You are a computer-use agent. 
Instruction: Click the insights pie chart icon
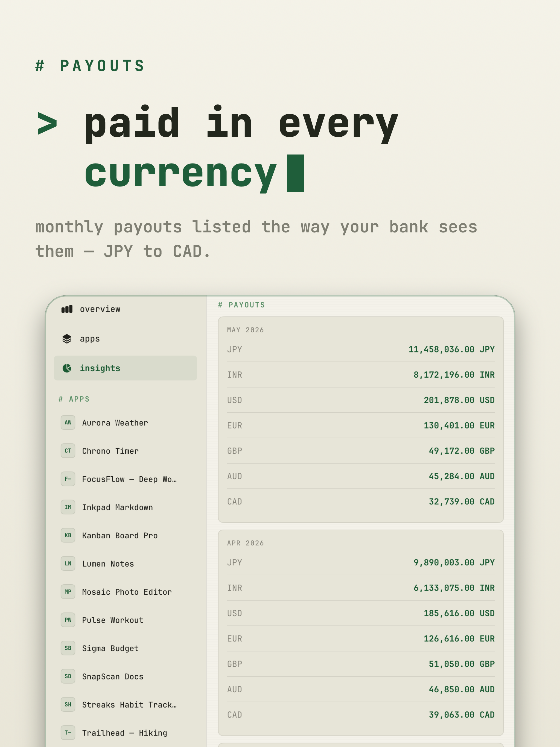(67, 368)
